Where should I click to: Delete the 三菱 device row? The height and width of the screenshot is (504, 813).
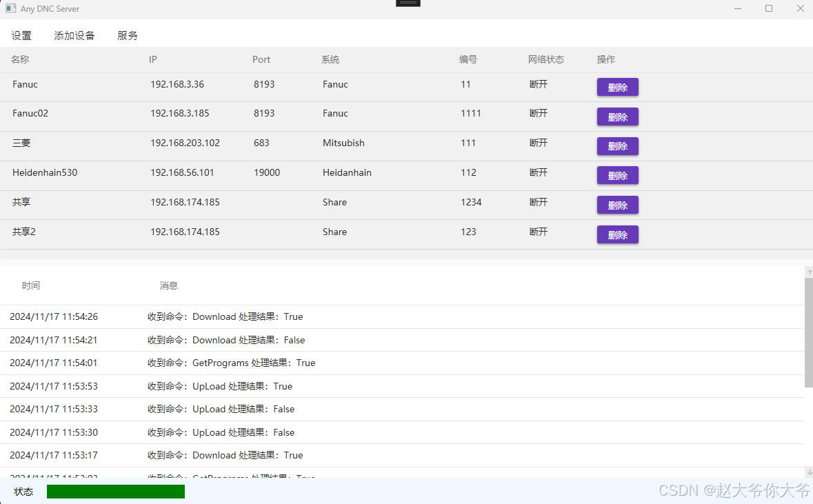(618, 146)
